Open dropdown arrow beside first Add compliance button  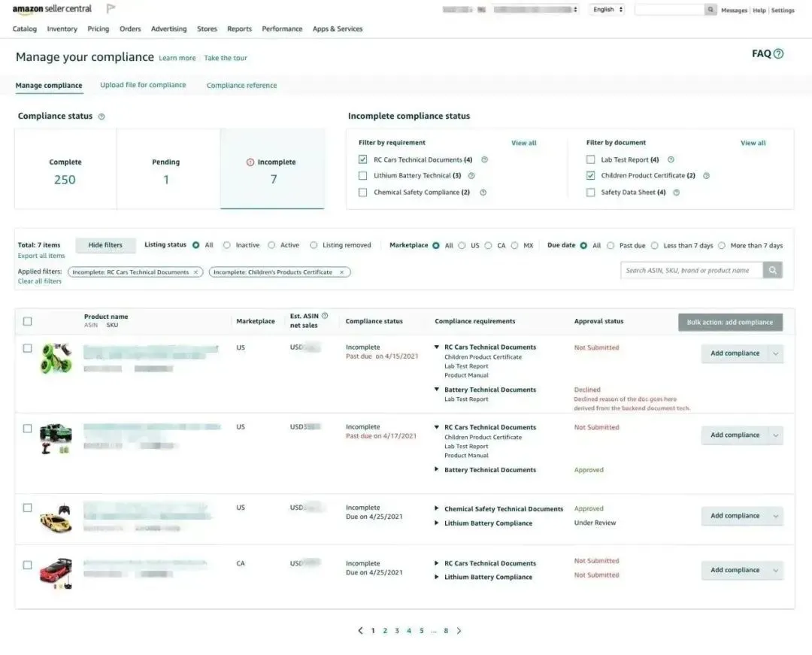(776, 353)
